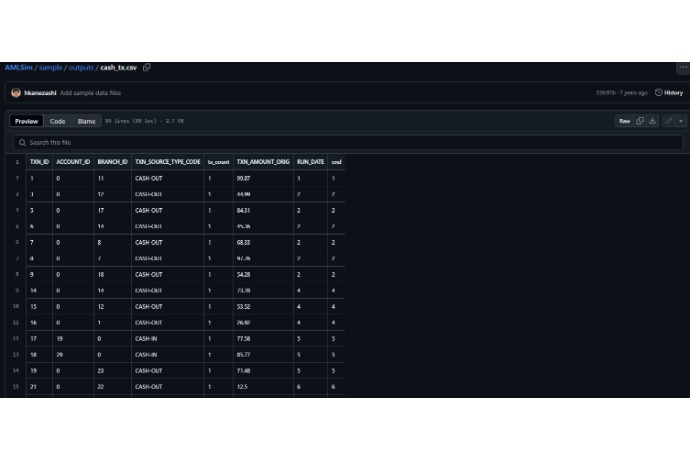Click branch cell 23 in TXN_ID 19 row
This screenshot has width=690, height=460.
[113, 371]
